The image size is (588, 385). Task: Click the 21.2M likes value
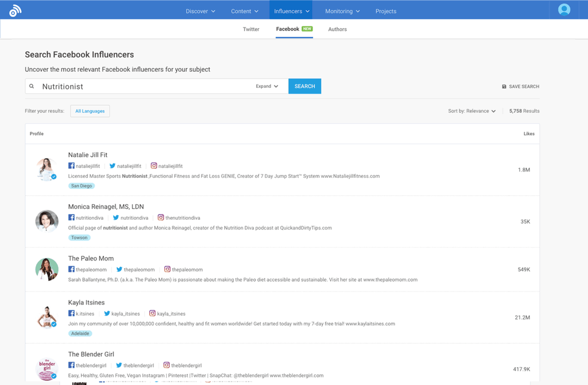(523, 317)
